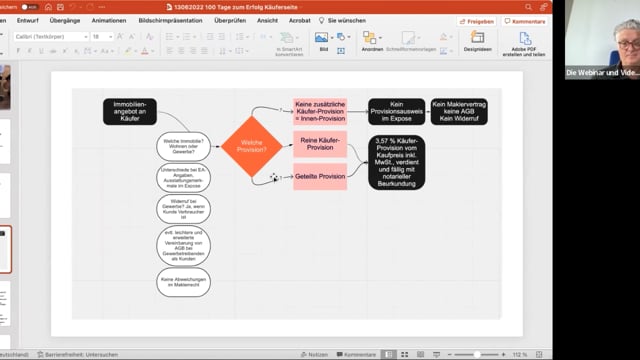The width and height of the screenshot is (640, 360).
Task: Click Barrierefreiheit: Untersuchen in status bar
Action: click(78, 355)
